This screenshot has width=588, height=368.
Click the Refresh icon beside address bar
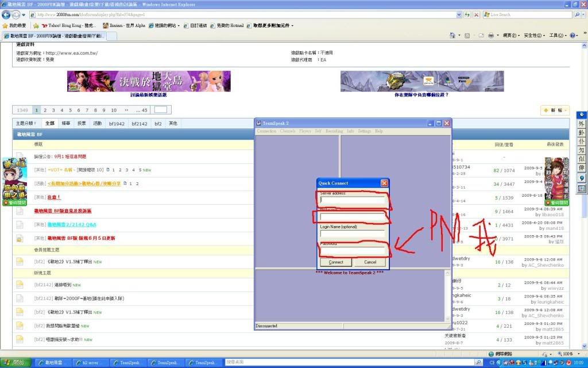(x=468, y=14)
